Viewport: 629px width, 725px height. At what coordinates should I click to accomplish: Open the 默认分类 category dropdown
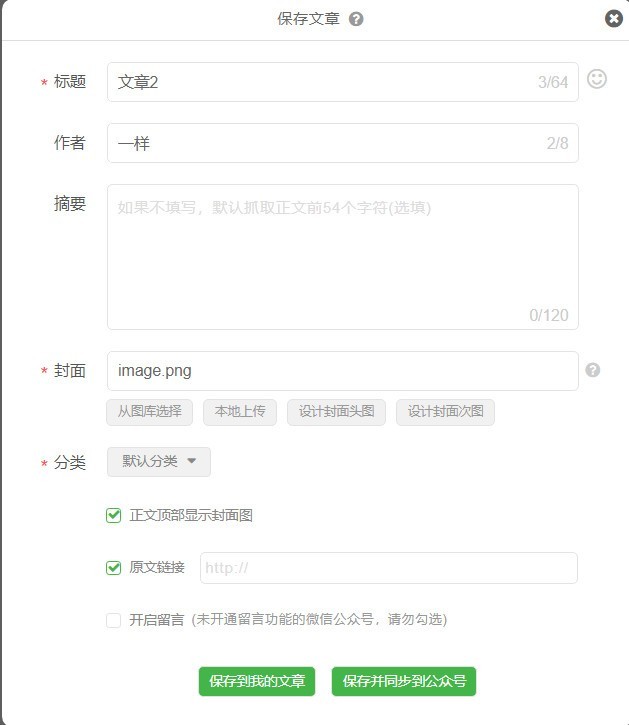[x=159, y=462]
